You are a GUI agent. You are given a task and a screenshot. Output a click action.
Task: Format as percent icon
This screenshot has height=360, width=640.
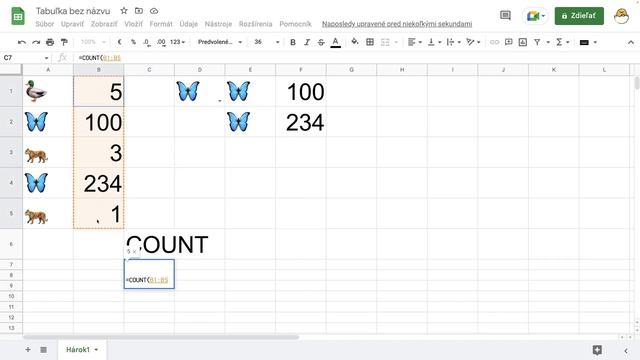[133, 42]
